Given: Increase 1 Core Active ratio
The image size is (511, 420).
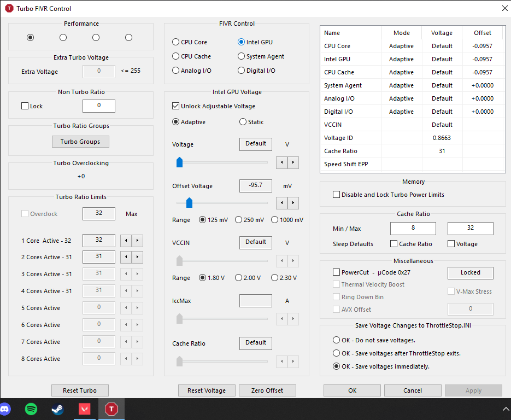Looking at the screenshot, I should 137,241.
